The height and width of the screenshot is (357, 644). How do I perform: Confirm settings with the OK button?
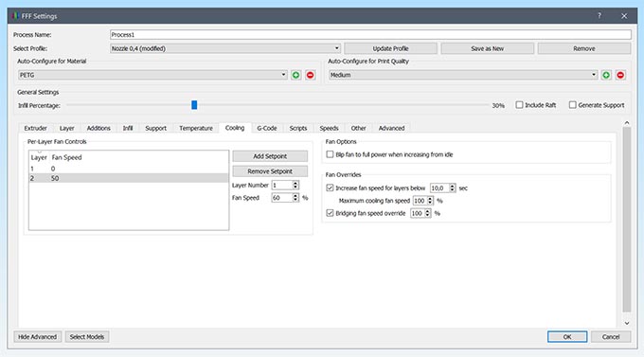tap(567, 337)
